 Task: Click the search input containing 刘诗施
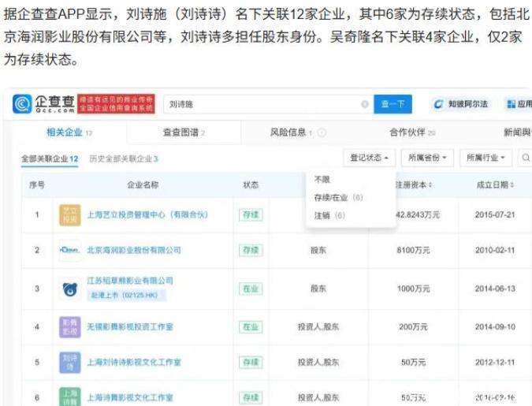tap(260, 104)
